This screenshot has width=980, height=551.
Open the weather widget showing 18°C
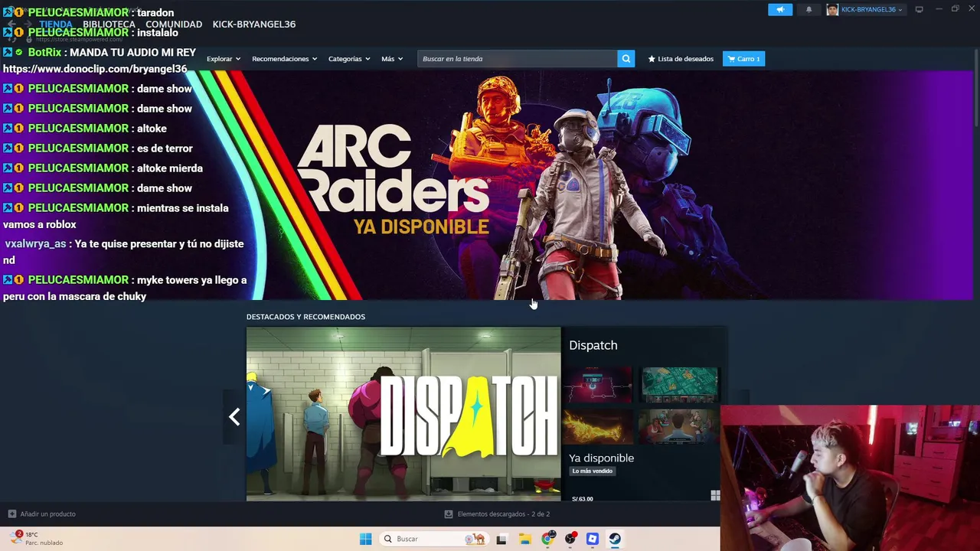[x=36, y=539]
